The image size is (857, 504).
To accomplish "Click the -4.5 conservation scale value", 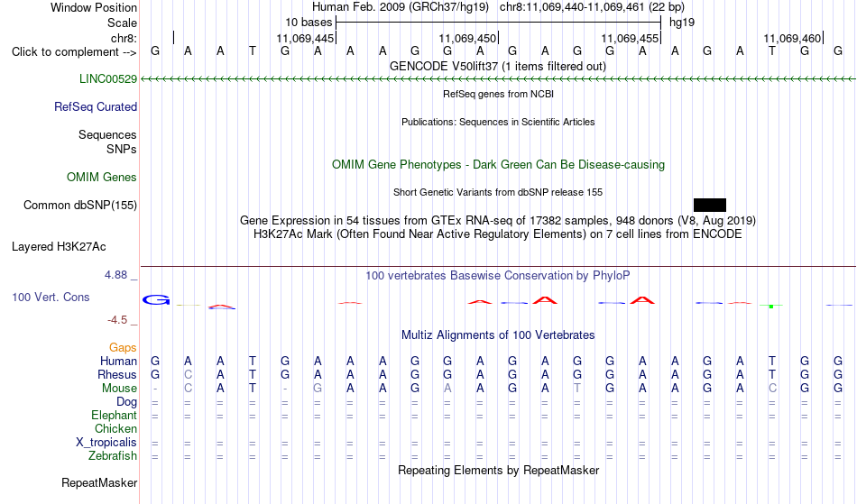I will click(x=117, y=319).
